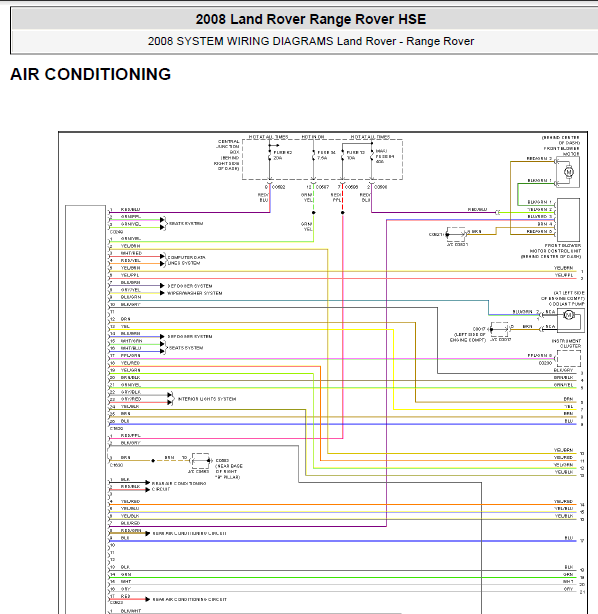Click the ground splice box near right B pillar
Screen dimensions: 598x614
201,461
